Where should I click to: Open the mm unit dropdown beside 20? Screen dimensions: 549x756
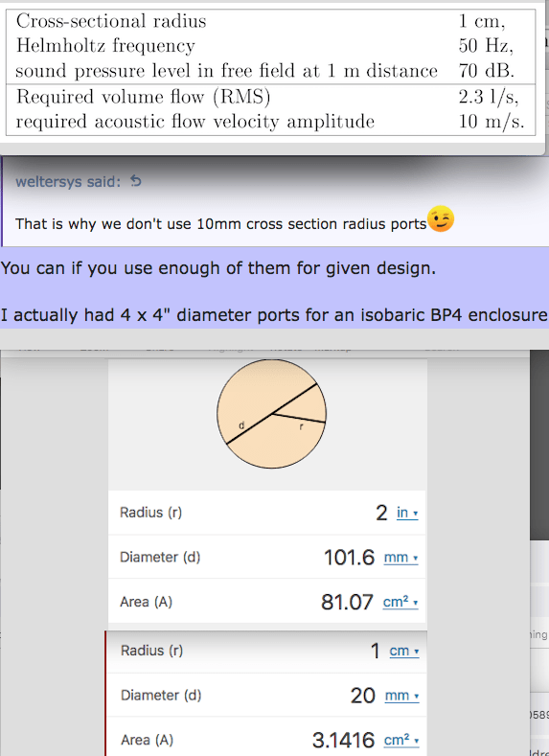[401, 696]
